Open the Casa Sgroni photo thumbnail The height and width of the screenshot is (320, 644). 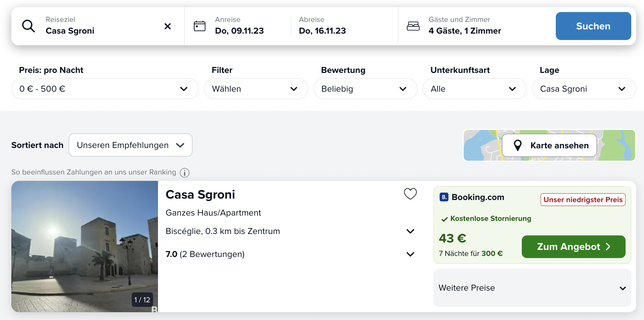pos(85,246)
